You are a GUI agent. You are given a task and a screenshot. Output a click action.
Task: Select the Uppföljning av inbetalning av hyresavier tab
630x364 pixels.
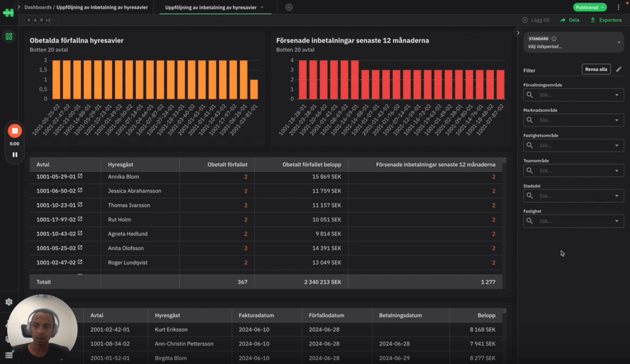(x=211, y=7)
